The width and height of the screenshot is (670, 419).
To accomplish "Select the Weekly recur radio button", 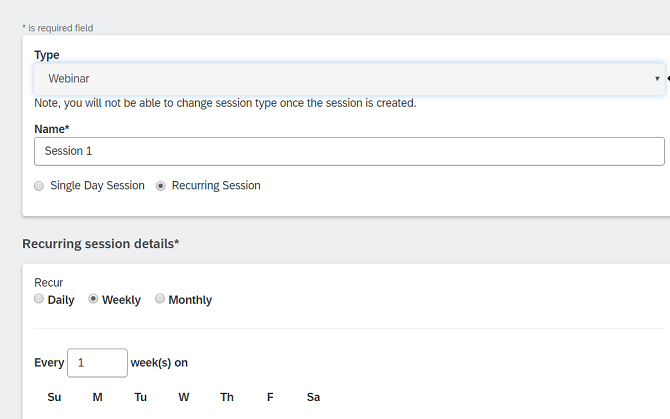I will (93, 299).
